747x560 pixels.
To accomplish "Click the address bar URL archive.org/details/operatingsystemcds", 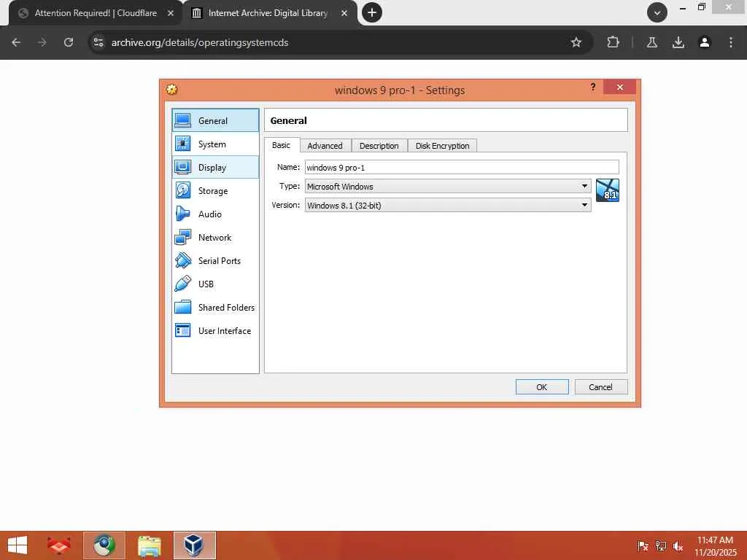I will point(200,42).
